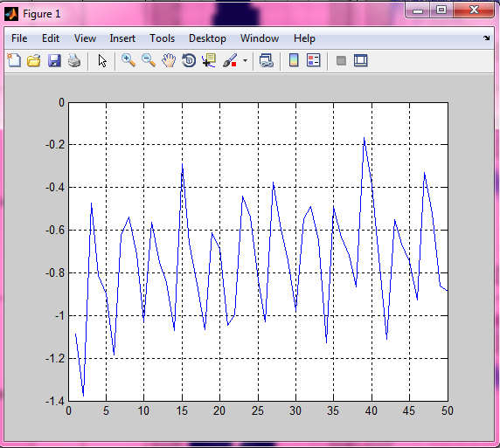Print the figure using the printer icon
The height and width of the screenshot is (448, 500).
coord(74,60)
